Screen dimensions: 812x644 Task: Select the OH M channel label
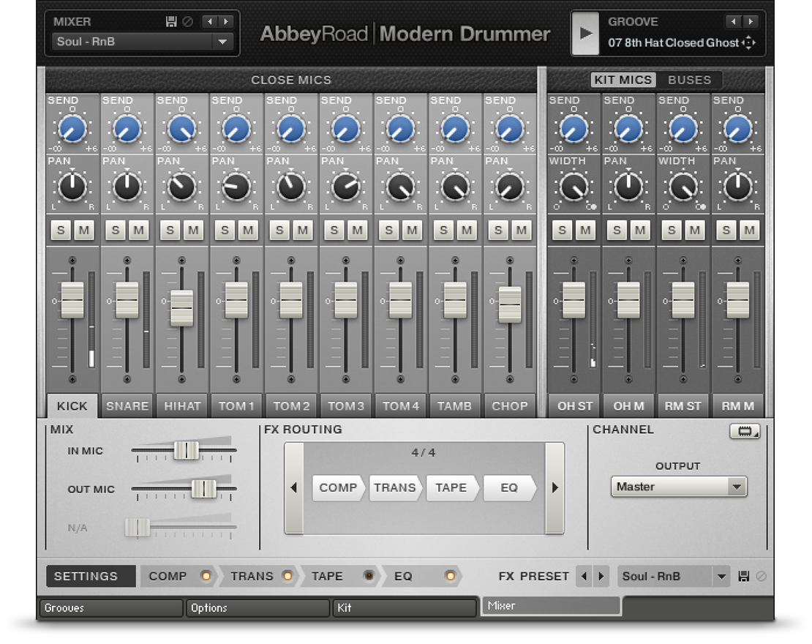pos(628,405)
